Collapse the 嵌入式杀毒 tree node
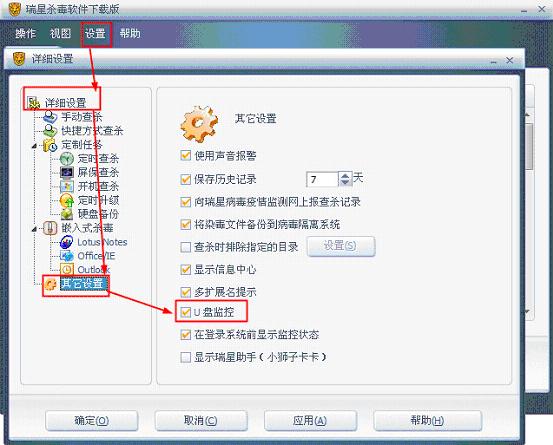Viewport: 553px width, 445px height. pyautogui.click(x=34, y=229)
